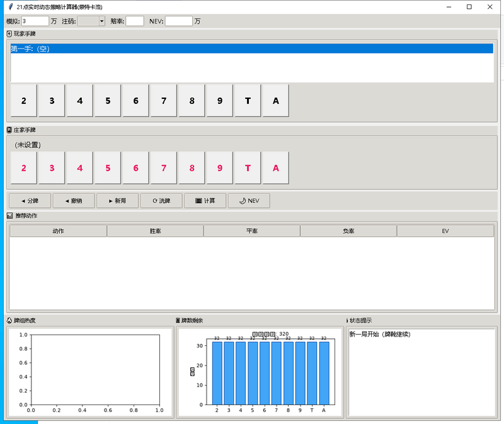504x424 pixels.
Task: Set dealer card to red 8
Action: pos(192,168)
